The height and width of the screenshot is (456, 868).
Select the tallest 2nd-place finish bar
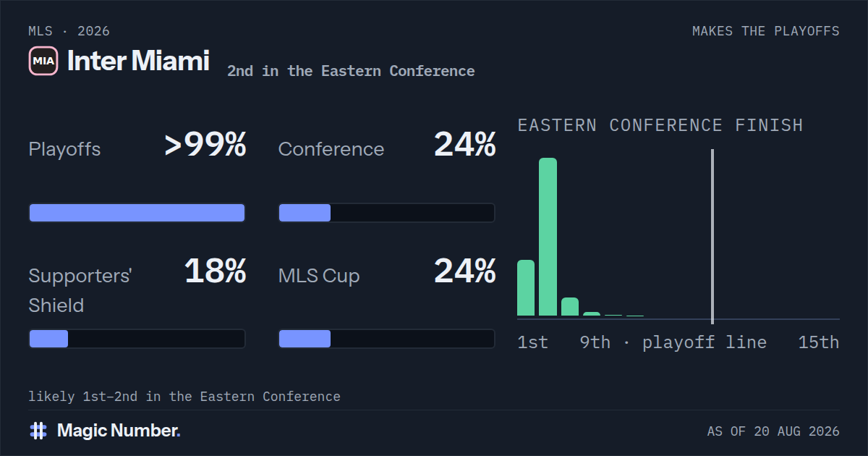pos(548,237)
